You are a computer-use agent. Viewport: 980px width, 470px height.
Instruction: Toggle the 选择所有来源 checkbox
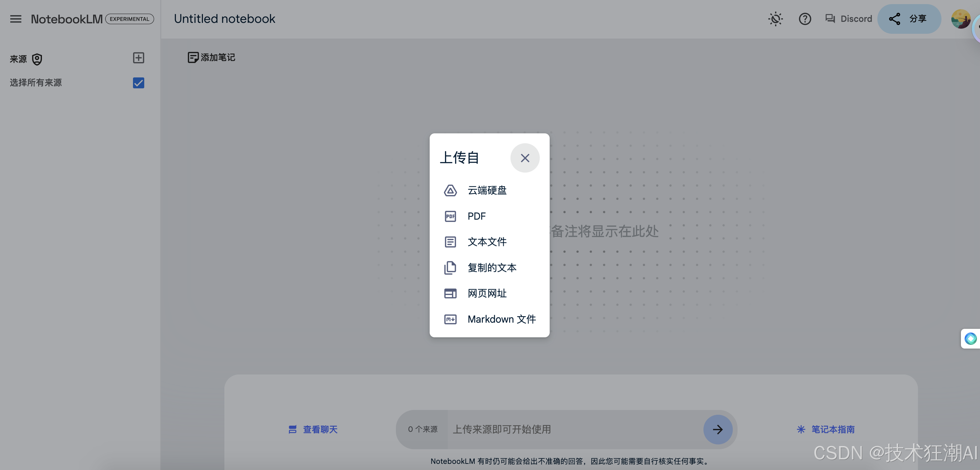point(138,83)
